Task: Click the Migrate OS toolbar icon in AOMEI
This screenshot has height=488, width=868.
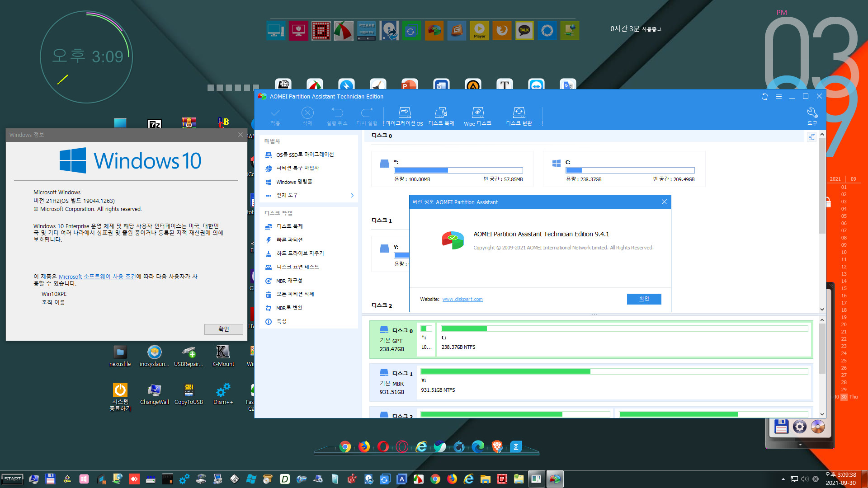Action: [x=405, y=117]
